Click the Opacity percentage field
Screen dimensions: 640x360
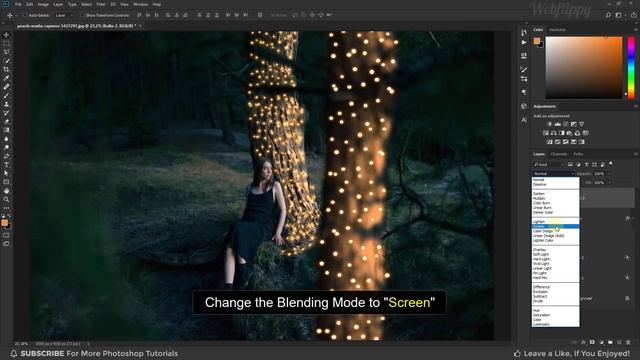pos(600,173)
